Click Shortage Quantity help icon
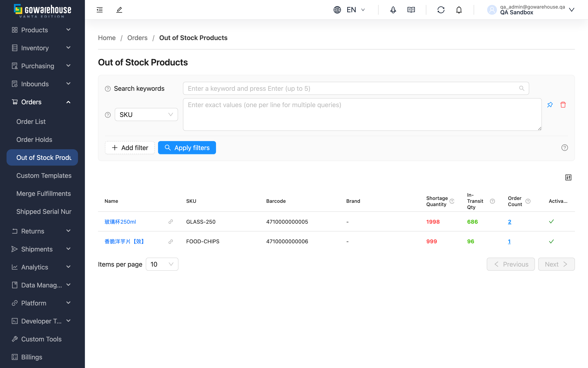The image size is (588, 368). pyautogui.click(x=452, y=201)
